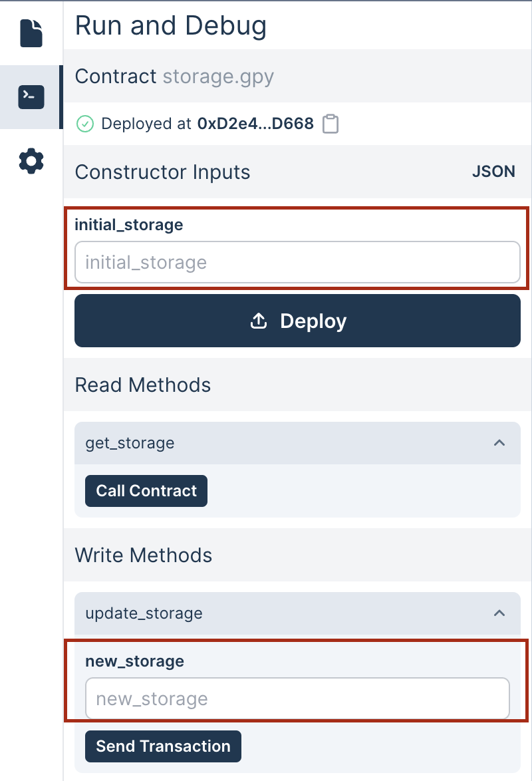The width and height of the screenshot is (532, 781).
Task: Select the Read Methods section header
Action: click(x=142, y=385)
